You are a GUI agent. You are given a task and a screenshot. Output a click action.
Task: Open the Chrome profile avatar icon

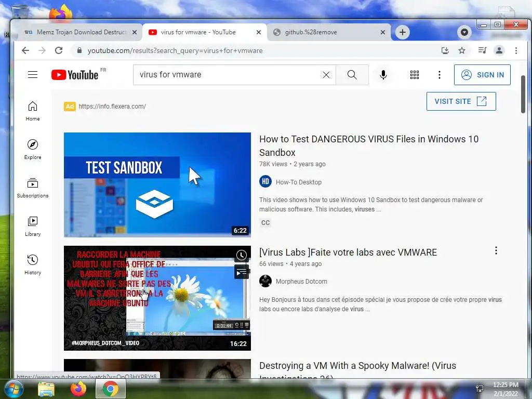click(499, 50)
